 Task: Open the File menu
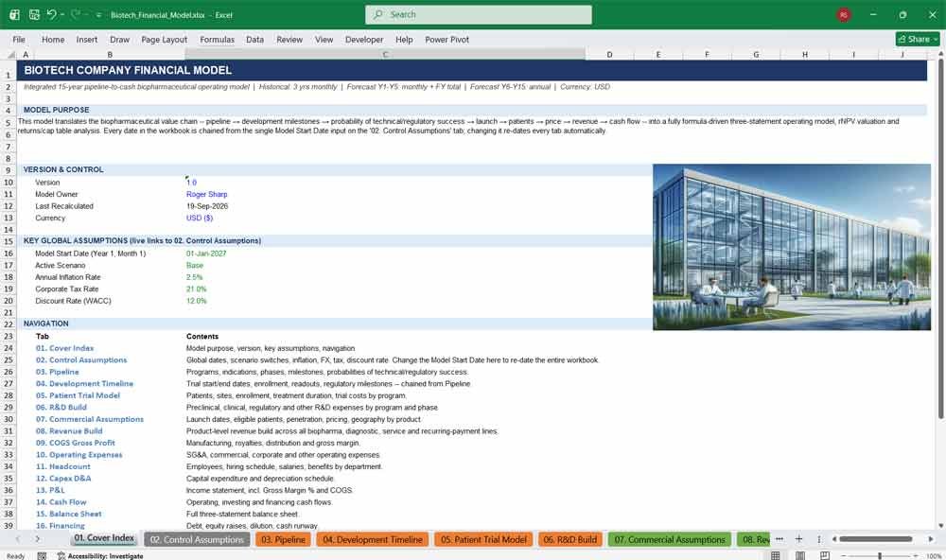click(19, 39)
